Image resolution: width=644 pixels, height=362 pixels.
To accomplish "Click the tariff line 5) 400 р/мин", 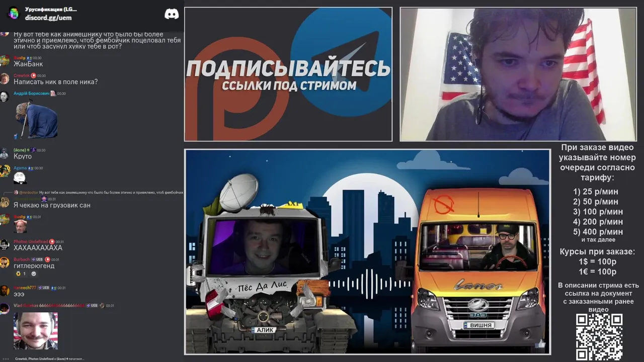I will (598, 232).
